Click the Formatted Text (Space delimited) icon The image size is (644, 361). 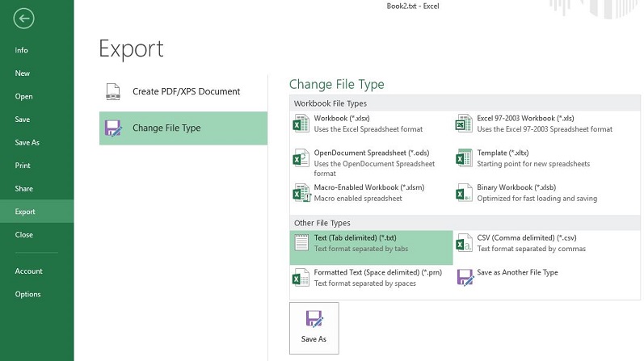(x=301, y=277)
